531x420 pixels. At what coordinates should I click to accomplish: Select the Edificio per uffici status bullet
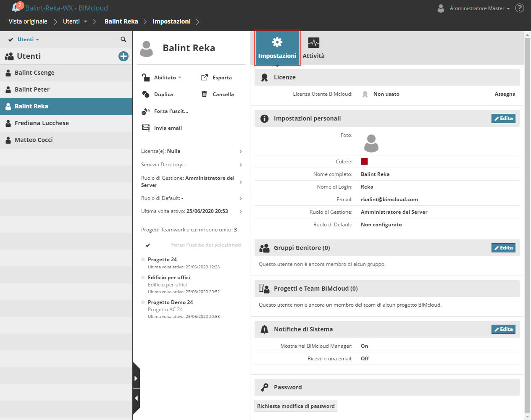(143, 278)
